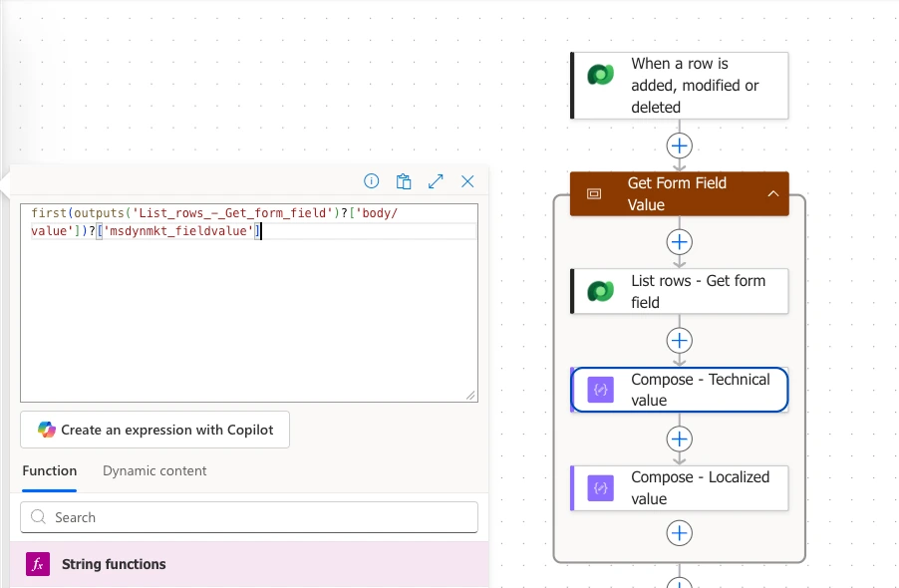This screenshot has height=588, width=899.
Task: Click the Compose icon on Localized value card
Action: 600,488
